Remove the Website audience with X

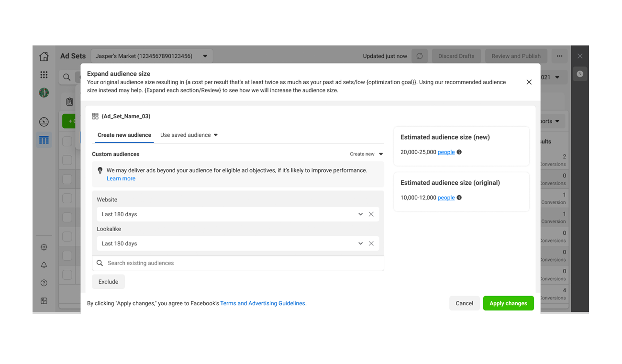[371, 214]
